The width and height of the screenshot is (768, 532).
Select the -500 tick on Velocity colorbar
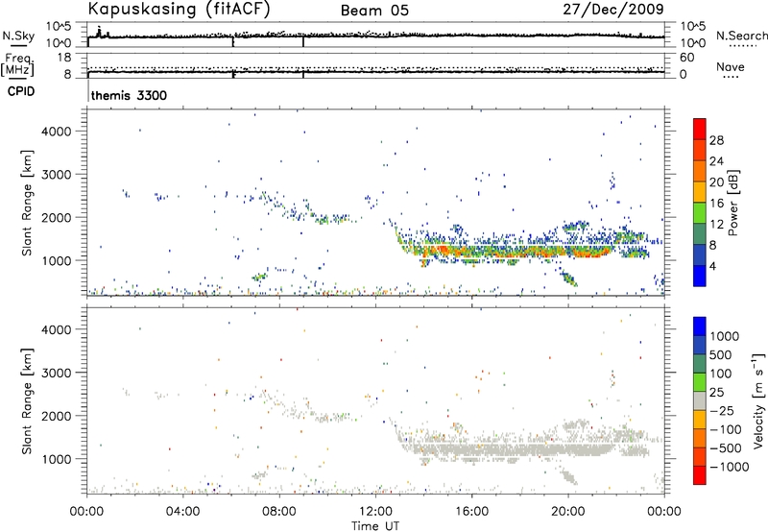726,447
